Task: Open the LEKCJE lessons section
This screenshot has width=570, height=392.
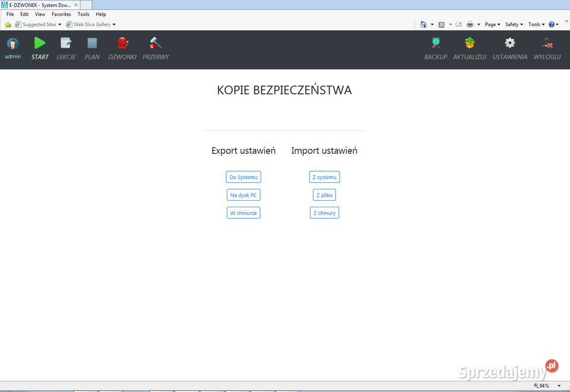Action: tap(66, 43)
